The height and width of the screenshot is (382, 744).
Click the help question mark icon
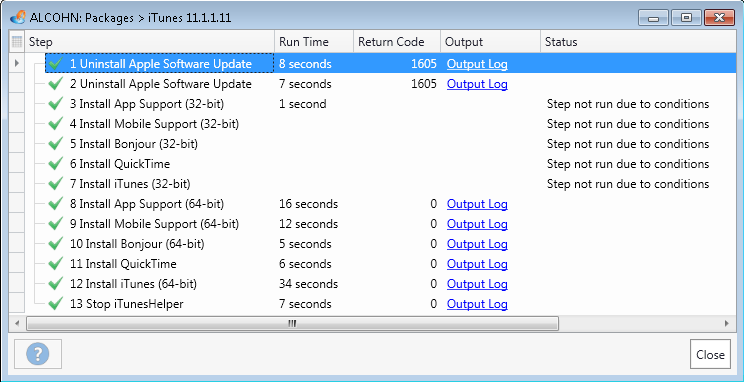[38, 354]
